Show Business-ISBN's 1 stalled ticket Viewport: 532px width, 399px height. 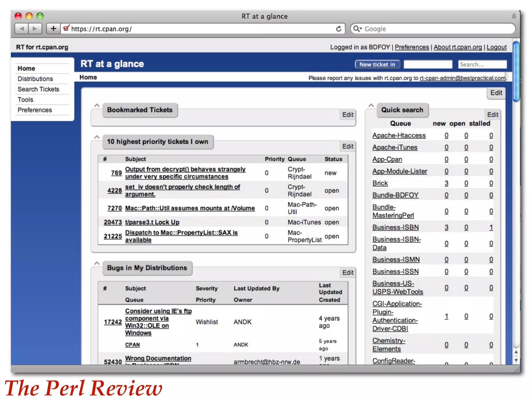coord(491,227)
